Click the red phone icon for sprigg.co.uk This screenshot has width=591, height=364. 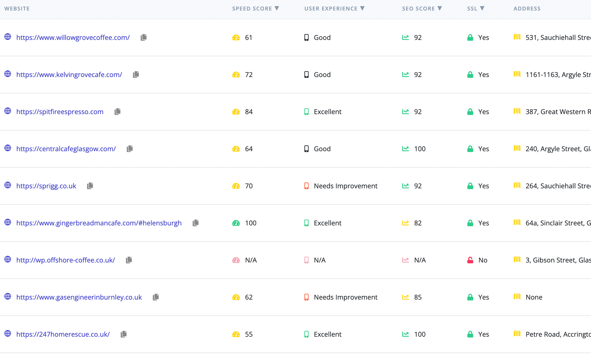[306, 186]
